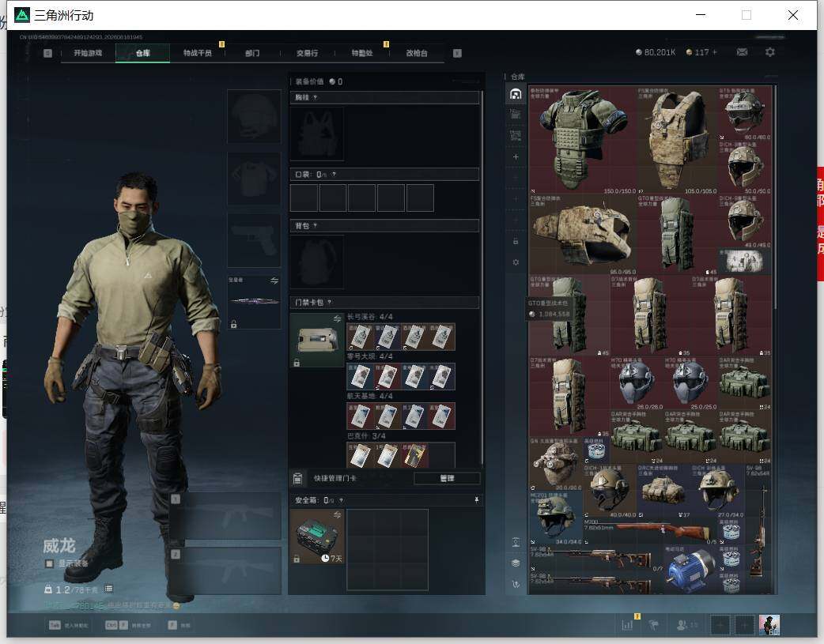Switch to 特战干员 tab
The image size is (824, 644).
[x=198, y=53]
